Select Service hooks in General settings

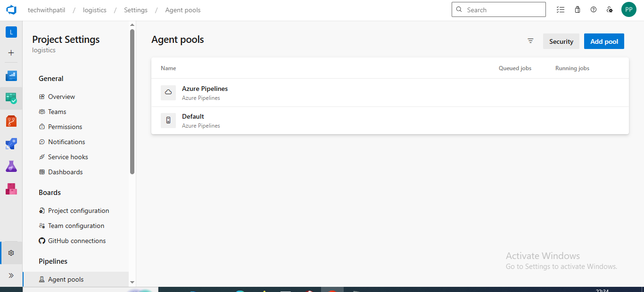68,157
